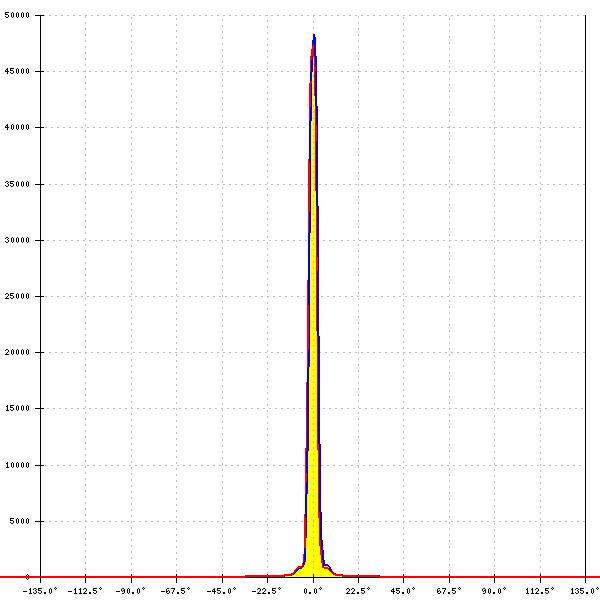Click the -67.5° x-axis label

(x=176, y=591)
